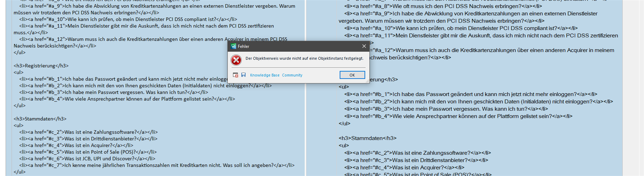
Task: Click the error message about Objektverweis
Action: [304, 58]
